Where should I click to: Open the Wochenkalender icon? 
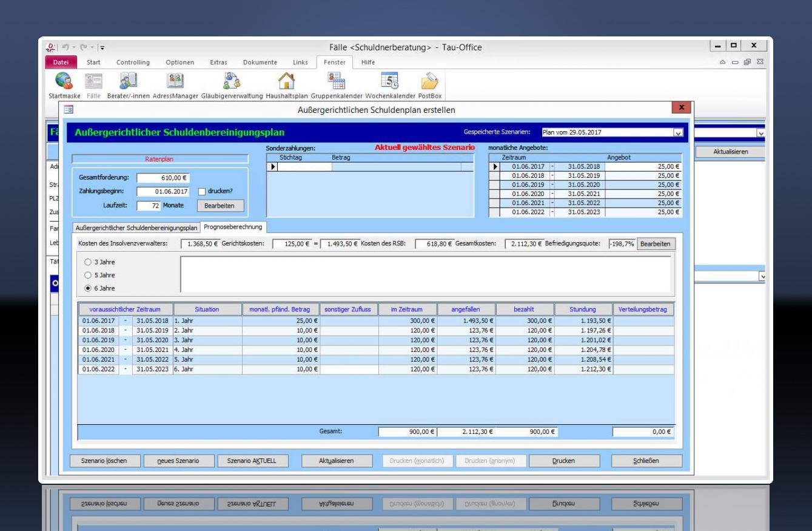(x=389, y=81)
